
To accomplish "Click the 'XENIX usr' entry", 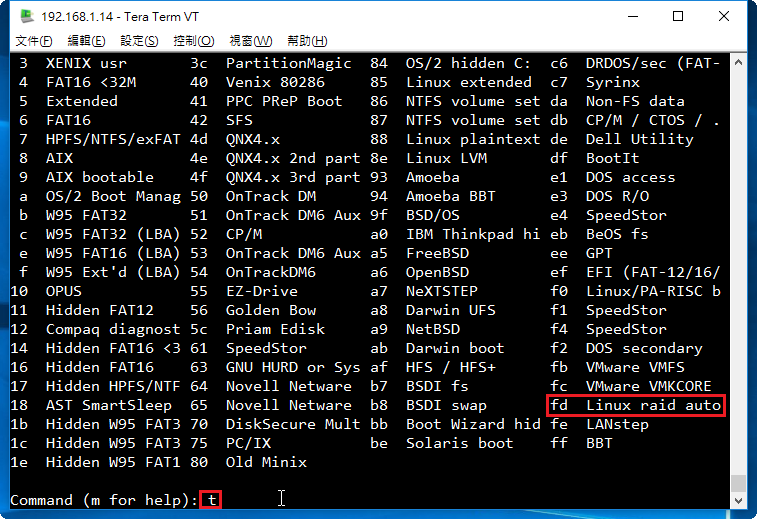I will tap(86, 63).
